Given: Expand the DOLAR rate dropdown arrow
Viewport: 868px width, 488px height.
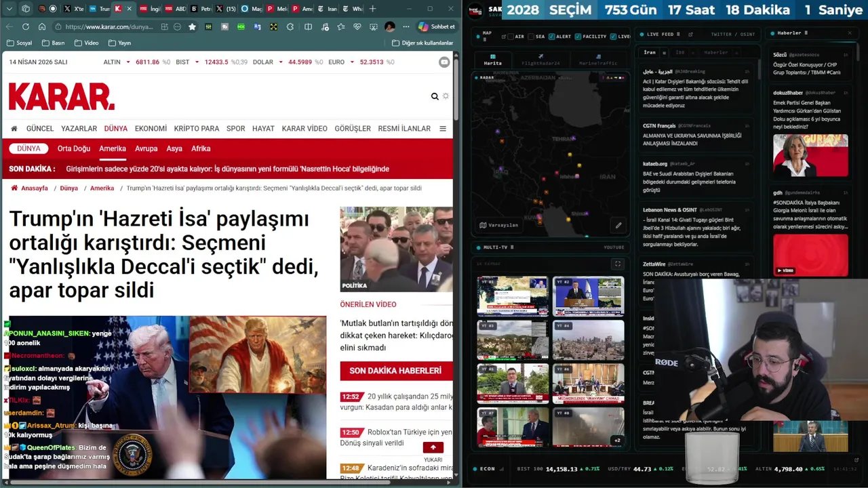Looking at the screenshot, I should click(x=280, y=62).
